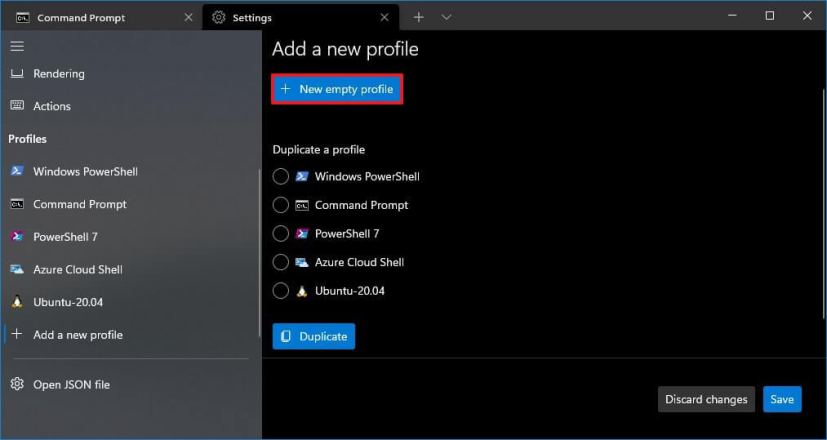Click the Azure Cloud Shell sidebar icon
The height and width of the screenshot is (440, 827).
click(x=17, y=269)
